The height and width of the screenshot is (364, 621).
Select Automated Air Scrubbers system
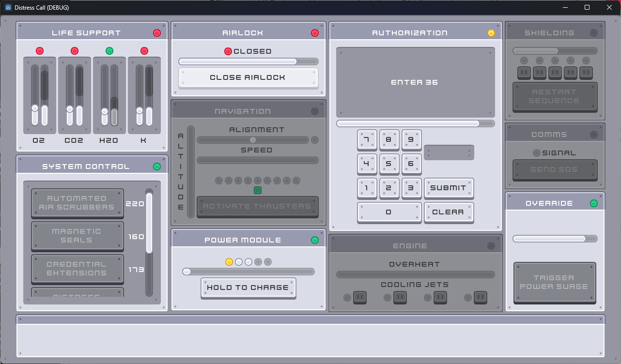point(77,203)
